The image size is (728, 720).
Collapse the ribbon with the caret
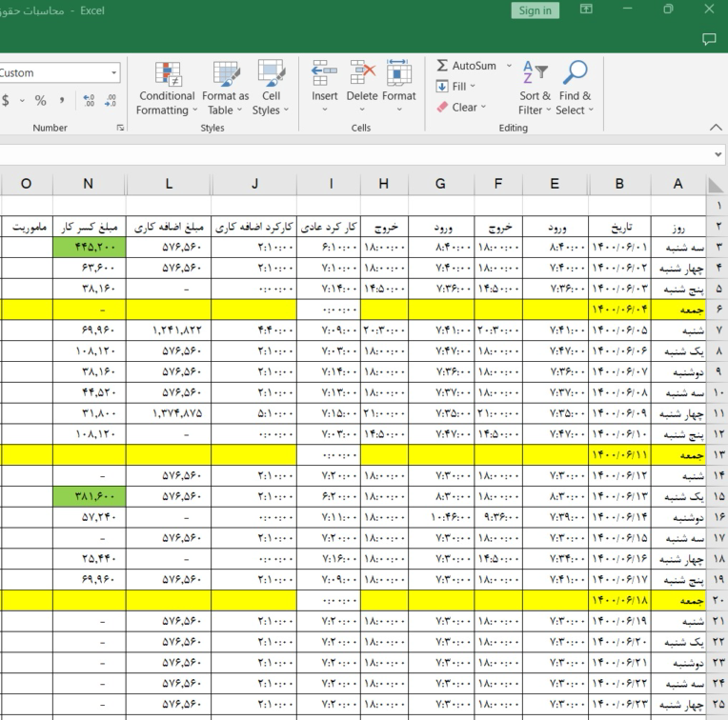tap(716, 127)
